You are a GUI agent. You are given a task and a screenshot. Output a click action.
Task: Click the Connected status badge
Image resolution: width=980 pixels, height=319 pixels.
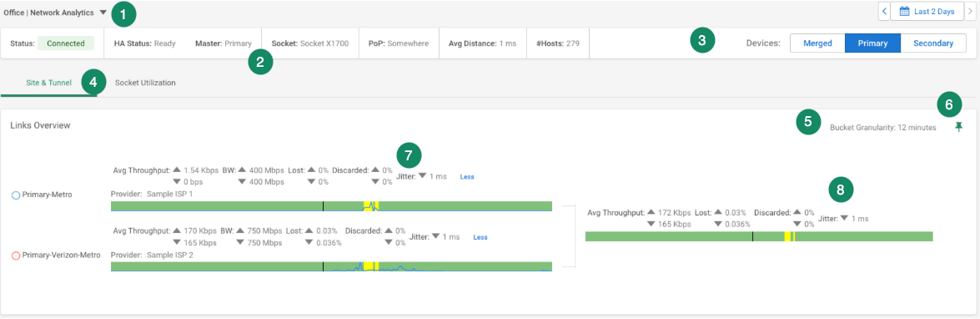point(66,43)
